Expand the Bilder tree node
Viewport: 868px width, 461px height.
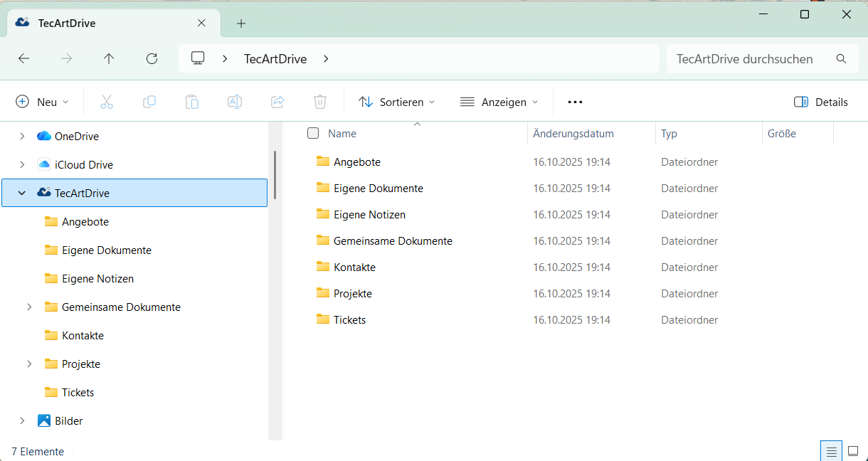coord(22,420)
